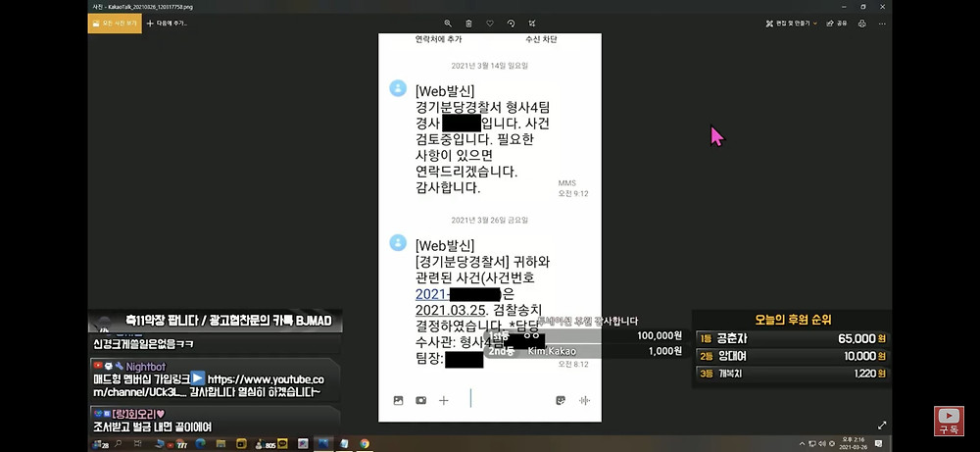Click the volume speaker icon in tray
980x452 pixels.
click(x=823, y=444)
